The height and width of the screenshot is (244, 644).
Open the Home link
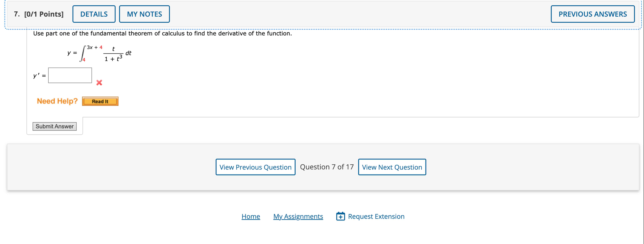pos(250,216)
